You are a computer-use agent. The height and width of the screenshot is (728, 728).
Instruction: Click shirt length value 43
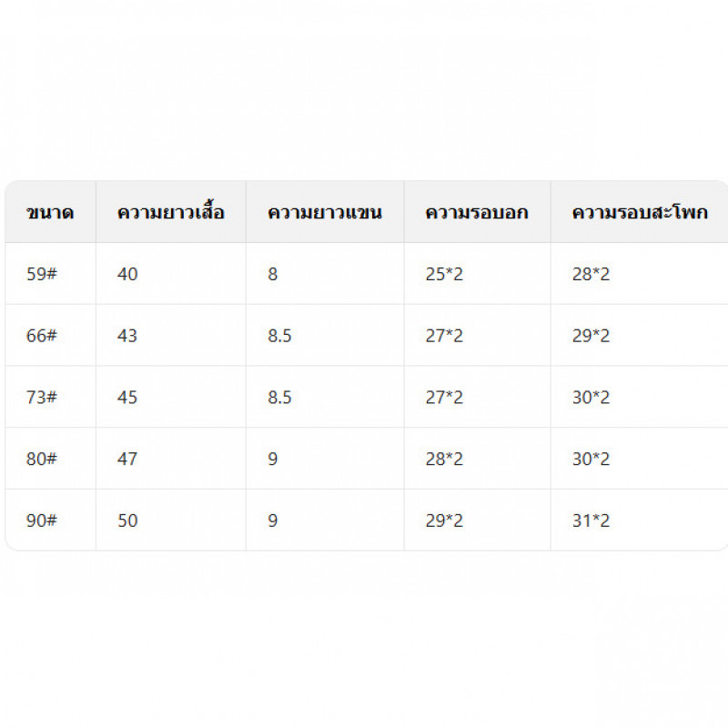(x=127, y=336)
